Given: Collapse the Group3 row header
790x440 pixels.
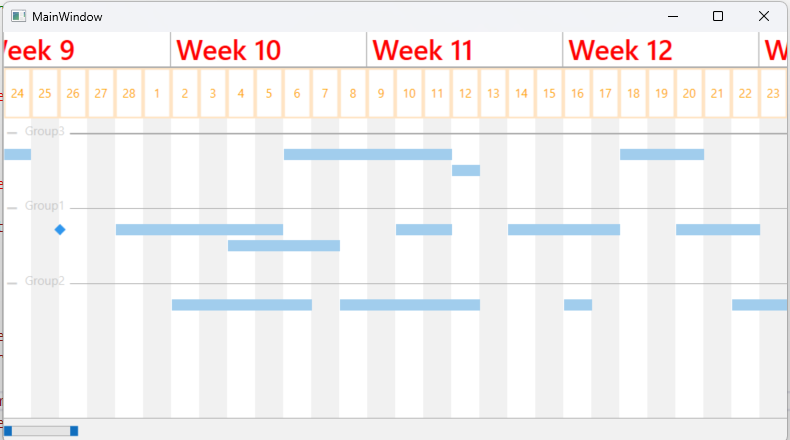Looking at the screenshot, I should tap(12, 132).
